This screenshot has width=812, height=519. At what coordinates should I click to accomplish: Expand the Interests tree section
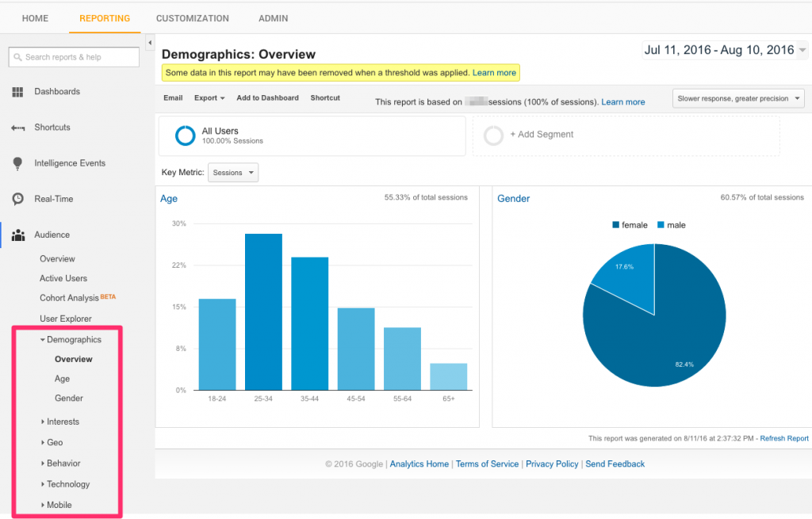60,422
